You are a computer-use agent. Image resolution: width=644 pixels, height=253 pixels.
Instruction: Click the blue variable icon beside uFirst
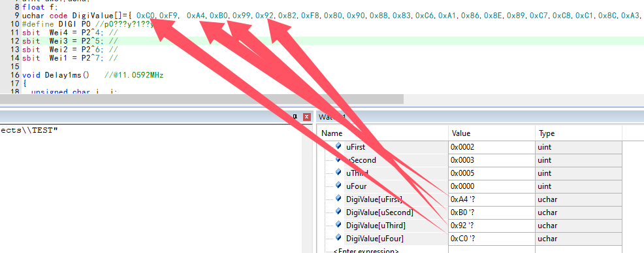tap(338, 146)
